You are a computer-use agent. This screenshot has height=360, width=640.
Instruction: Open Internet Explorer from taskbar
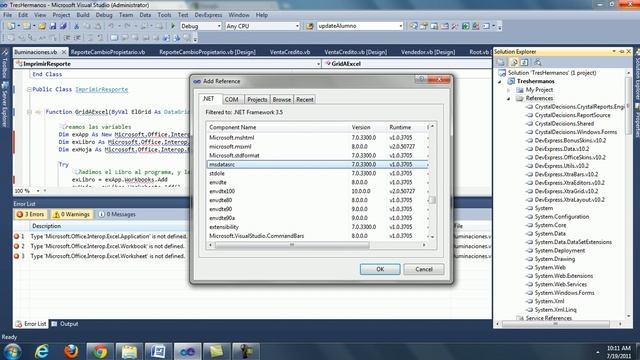pyautogui.click(x=42, y=351)
